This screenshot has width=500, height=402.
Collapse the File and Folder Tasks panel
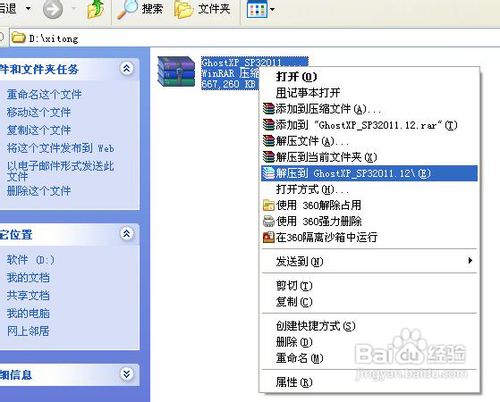click(x=127, y=69)
